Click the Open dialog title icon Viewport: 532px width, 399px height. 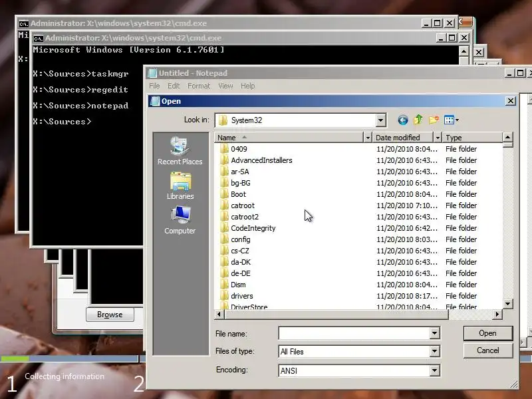(155, 101)
